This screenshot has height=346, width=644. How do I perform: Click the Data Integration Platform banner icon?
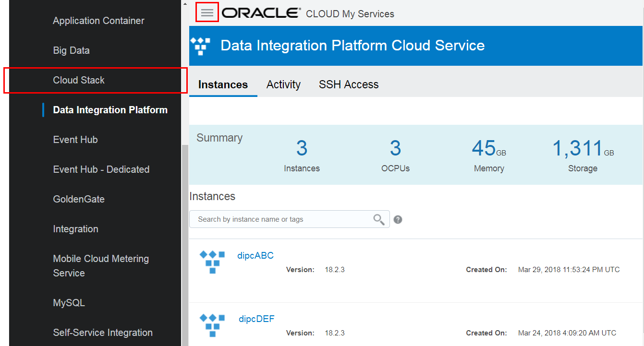point(201,46)
